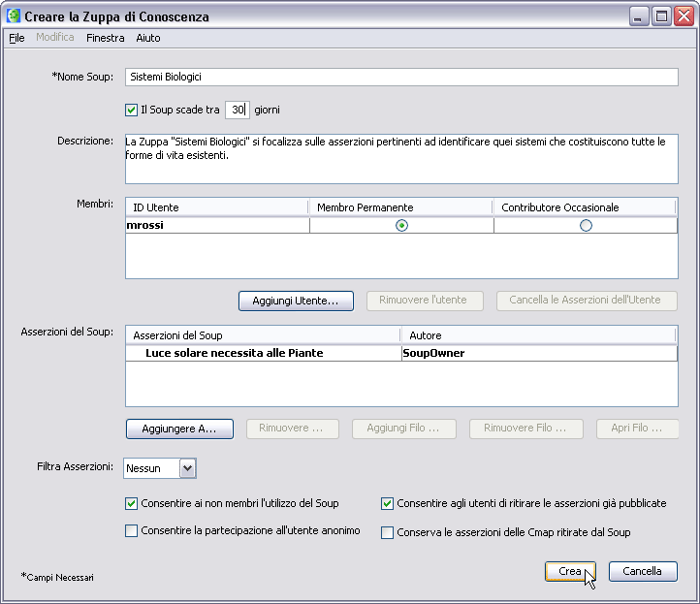Click the Descrizione text area
The width and height of the screenshot is (700, 604).
point(400,158)
